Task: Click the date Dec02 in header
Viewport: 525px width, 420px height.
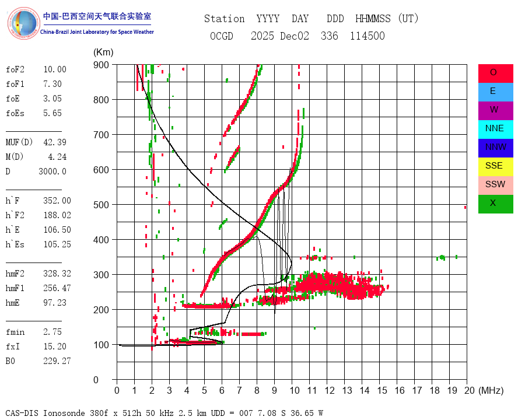Action: 295,36
